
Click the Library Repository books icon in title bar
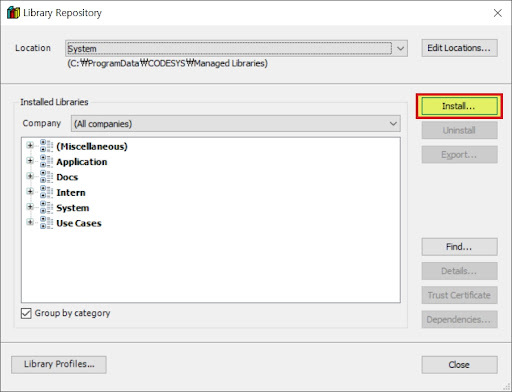point(13,13)
